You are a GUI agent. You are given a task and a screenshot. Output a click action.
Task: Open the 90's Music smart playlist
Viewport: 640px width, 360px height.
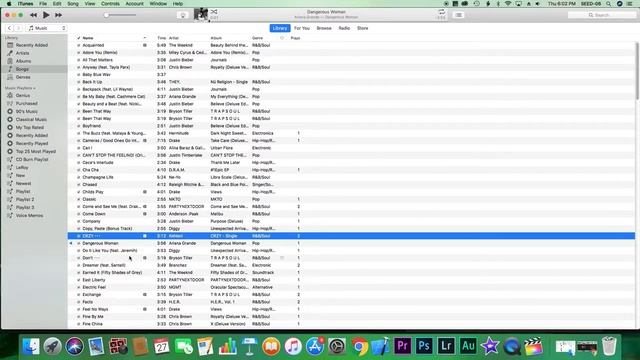pyautogui.click(x=27, y=111)
